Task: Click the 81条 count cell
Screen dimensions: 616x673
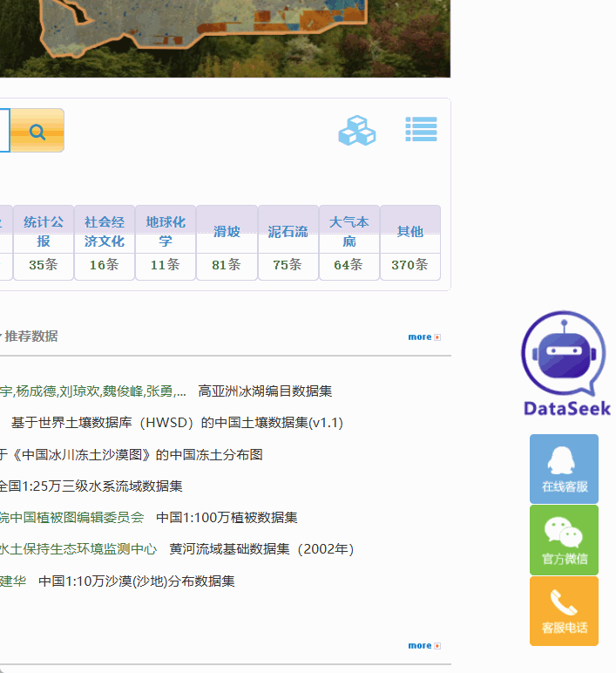Action: click(227, 265)
